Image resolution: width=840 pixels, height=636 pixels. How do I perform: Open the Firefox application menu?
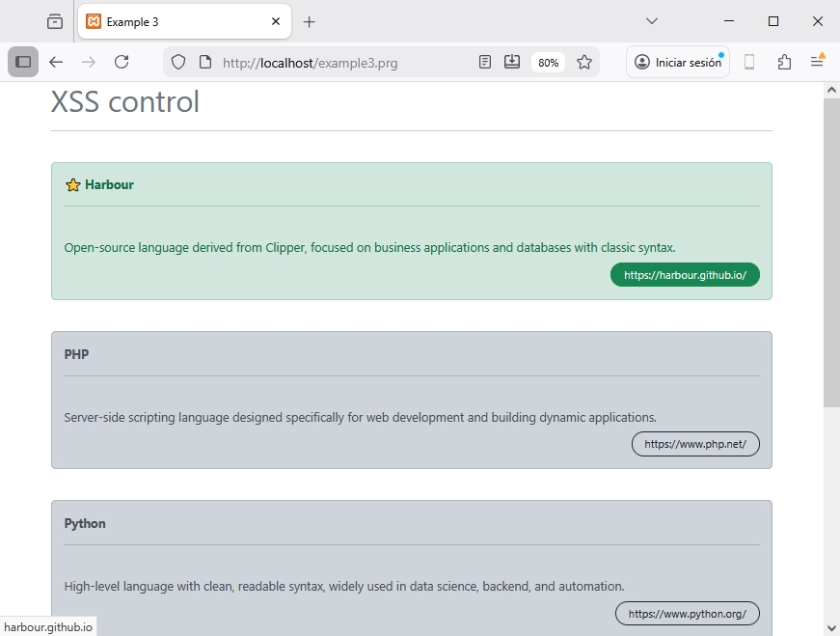[x=817, y=62]
